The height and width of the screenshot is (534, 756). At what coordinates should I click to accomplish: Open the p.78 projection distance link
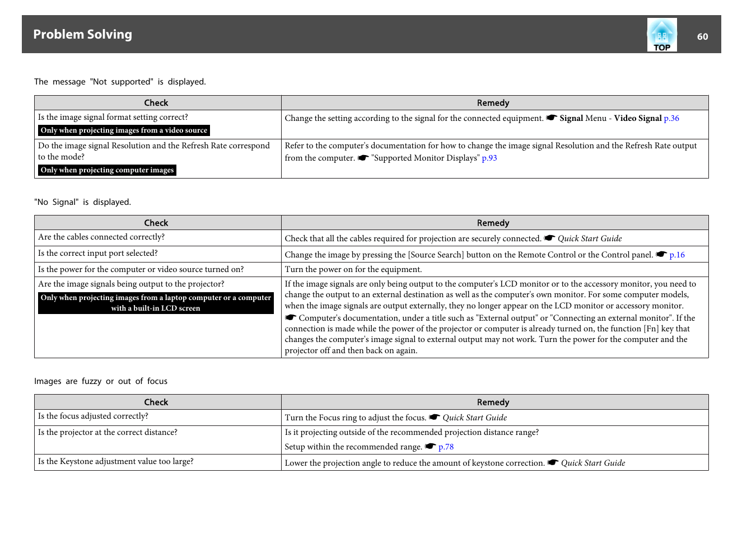point(446,447)
